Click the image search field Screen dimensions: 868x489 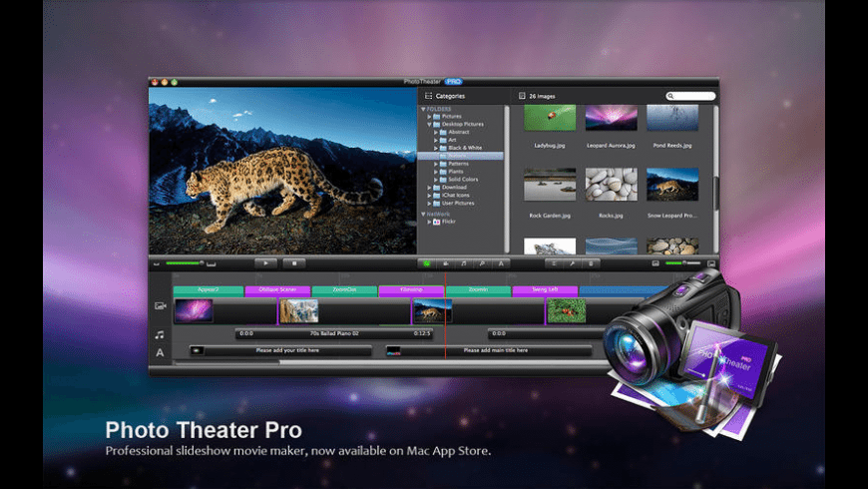[x=690, y=97]
